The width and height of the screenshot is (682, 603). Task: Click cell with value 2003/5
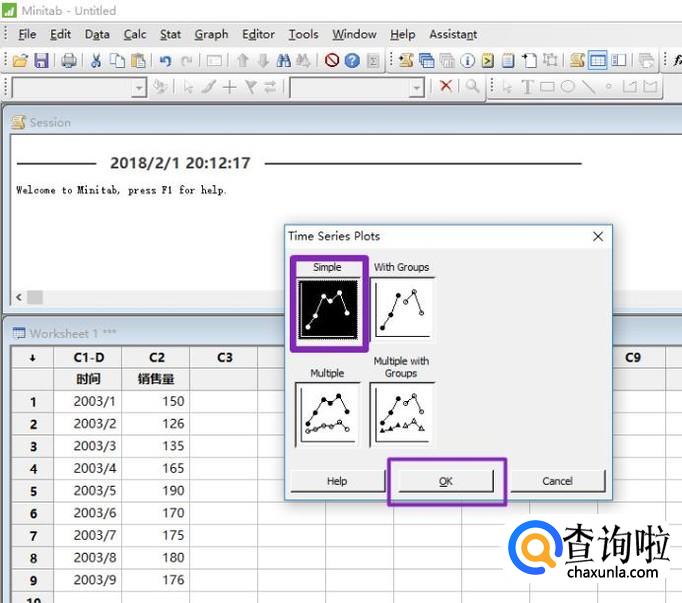point(88,490)
